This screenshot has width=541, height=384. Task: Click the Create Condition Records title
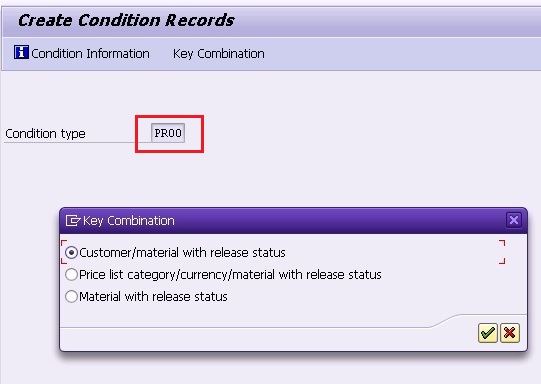coord(126,20)
